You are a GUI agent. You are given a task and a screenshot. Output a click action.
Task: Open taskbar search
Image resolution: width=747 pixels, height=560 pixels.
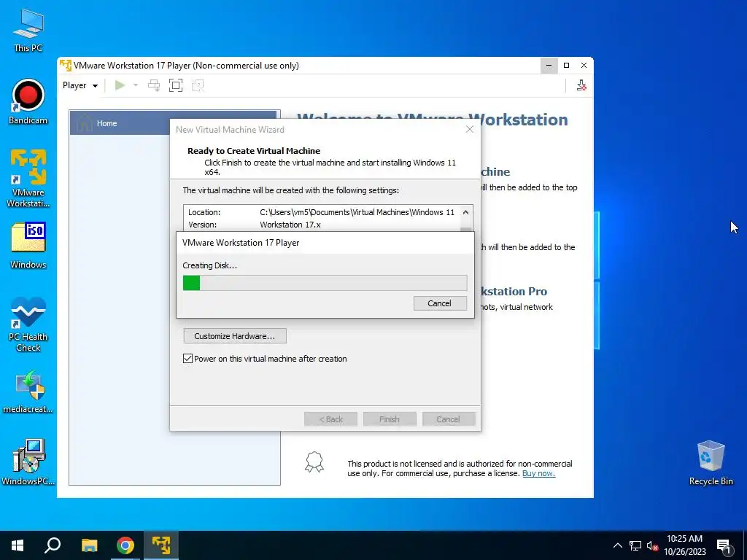coord(53,545)
